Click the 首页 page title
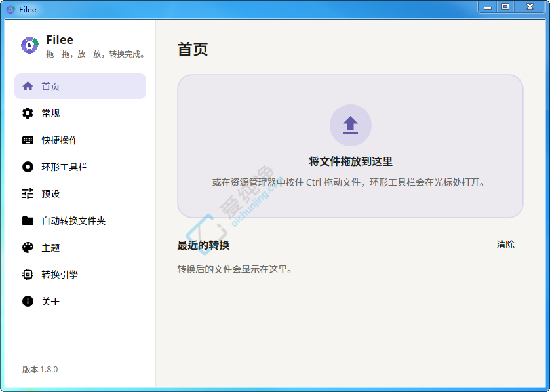This screenshot has width=550, height=392. (x=193, y=49)
